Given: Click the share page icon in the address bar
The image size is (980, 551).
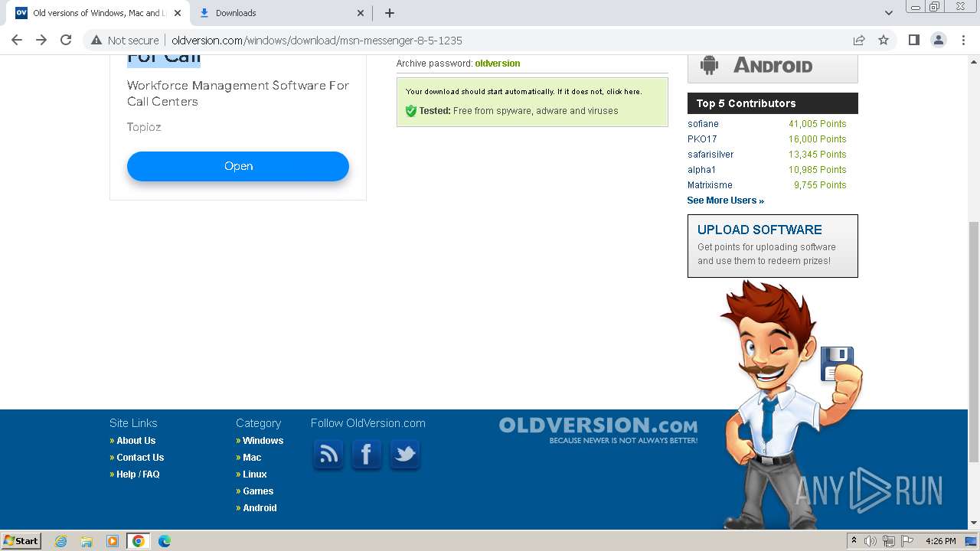Looking at the screenshot, I should [x=859, y=40].
